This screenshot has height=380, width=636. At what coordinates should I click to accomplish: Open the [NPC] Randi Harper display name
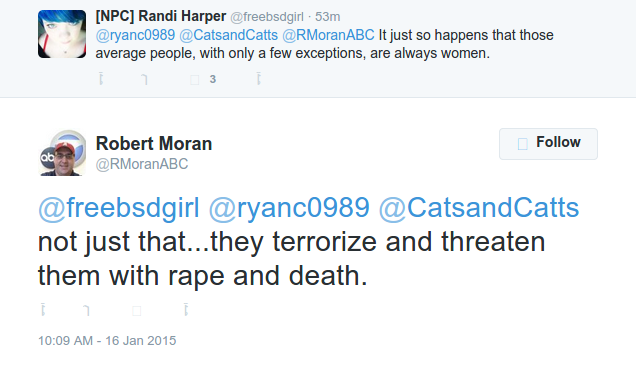tap(161, 16)
